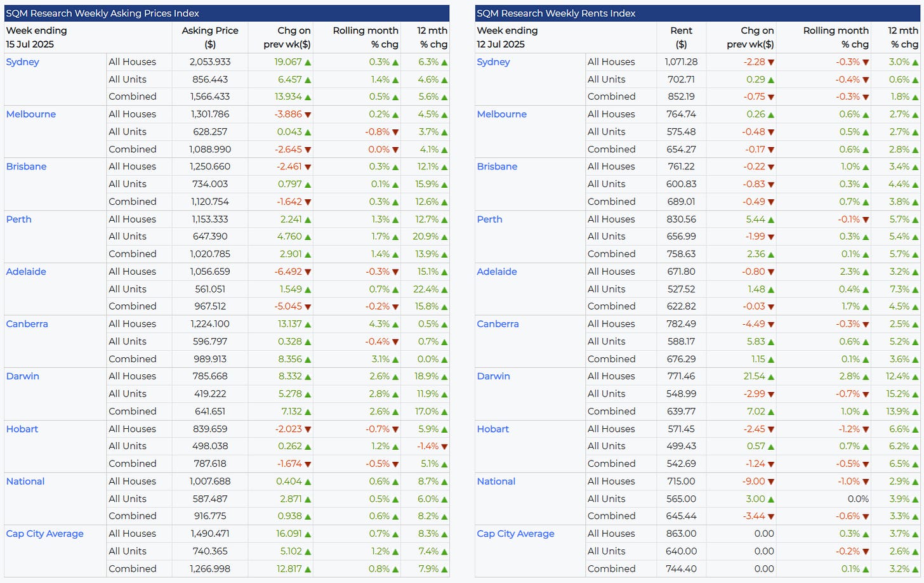The width and height of the screenshot is (924, 583).
Task: Open the Hobart link in Rents Index table
Action: [492, 429]
